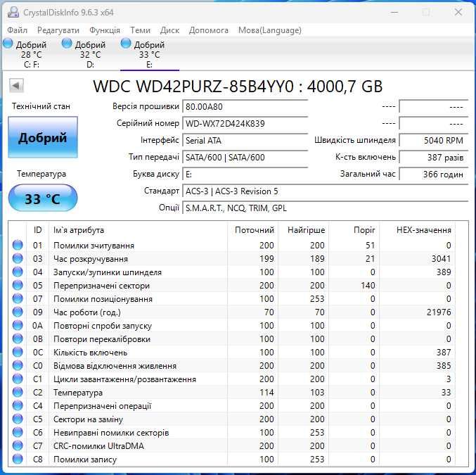Click standard field ACS-3 Revision 5

[326, 191]
